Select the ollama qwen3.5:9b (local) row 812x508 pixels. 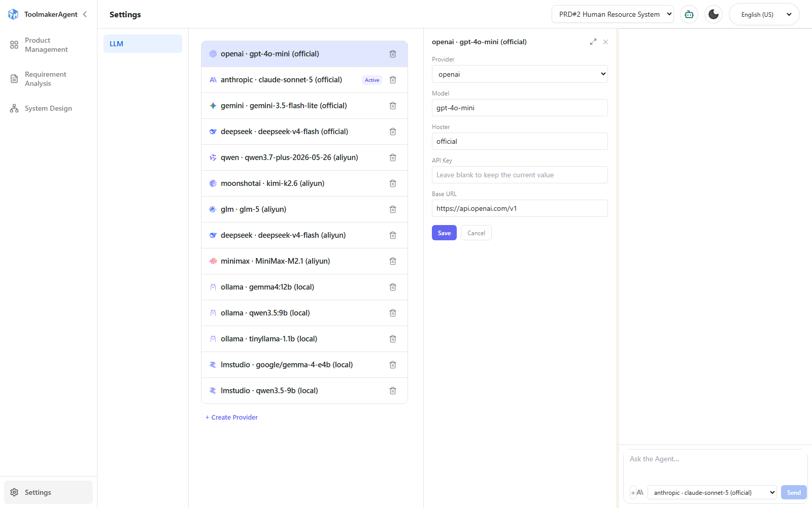(304, 313)
